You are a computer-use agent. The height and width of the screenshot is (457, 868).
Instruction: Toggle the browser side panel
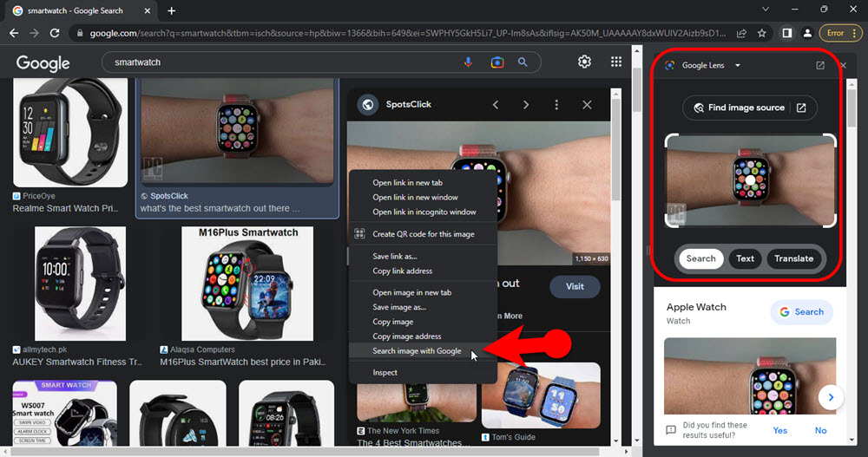pyautogui.click(x=786, y=33)
